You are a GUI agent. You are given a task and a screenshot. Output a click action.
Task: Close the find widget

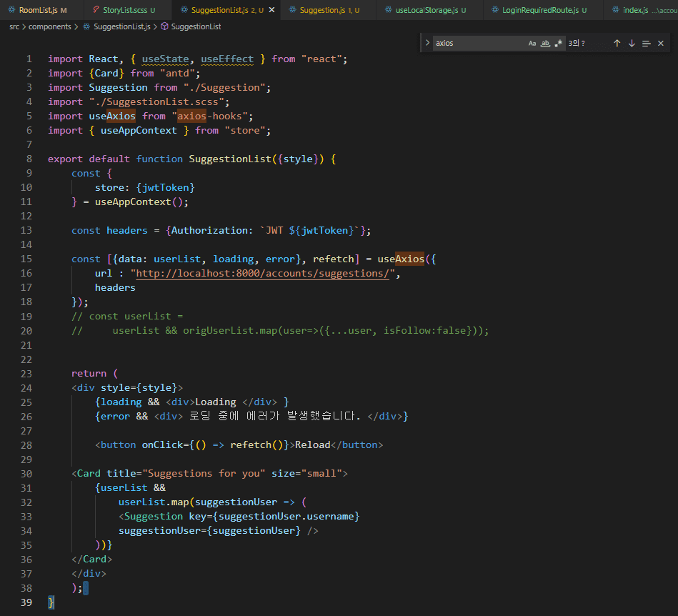(x=661, y=44)
